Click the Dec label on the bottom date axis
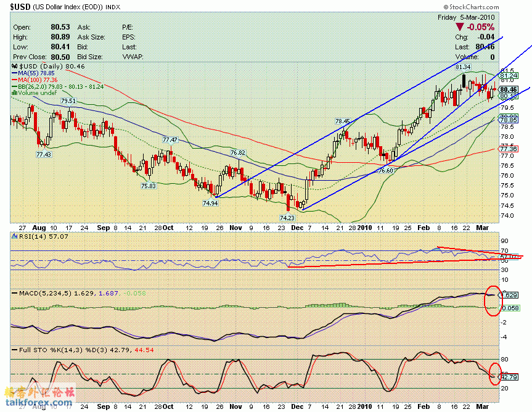 pyautogui.click(x=297, y=406)
